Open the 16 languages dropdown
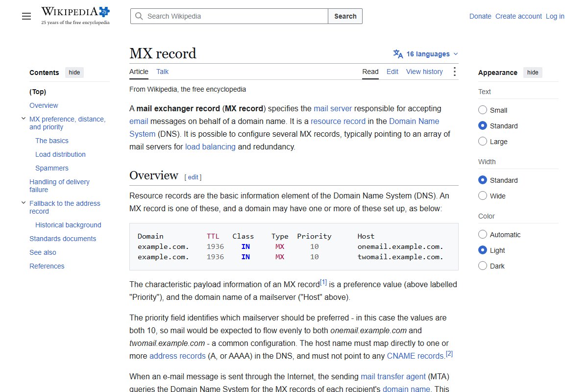 click(426, 54)
